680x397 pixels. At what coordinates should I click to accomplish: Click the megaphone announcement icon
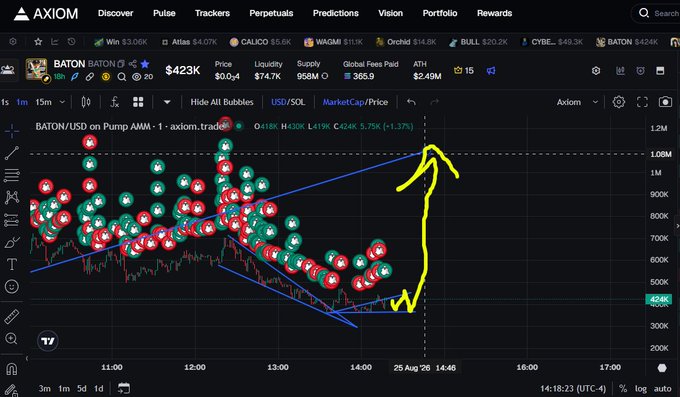pos(490,70)
